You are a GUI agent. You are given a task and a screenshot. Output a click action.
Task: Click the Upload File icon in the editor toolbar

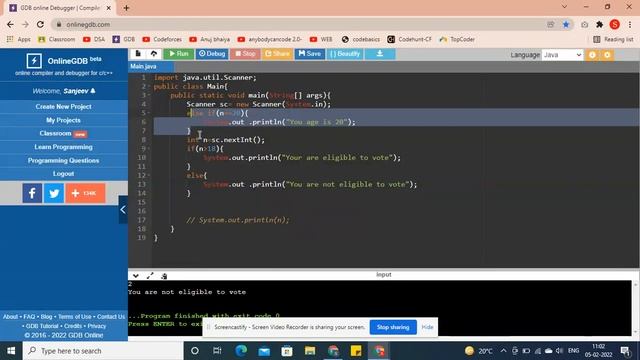(154, 54)
